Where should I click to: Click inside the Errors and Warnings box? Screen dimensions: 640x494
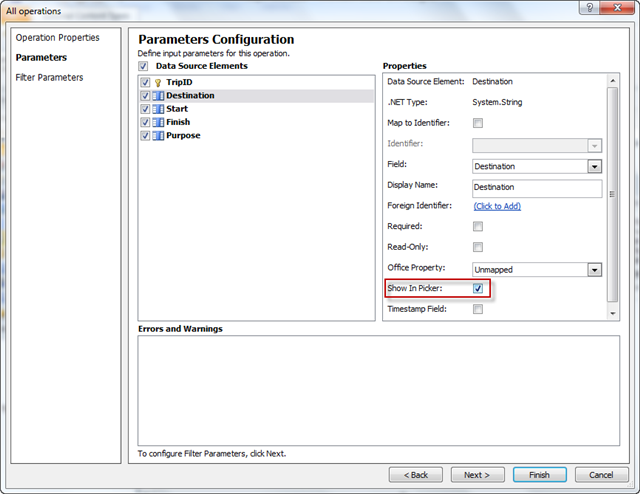click(378, 391)
